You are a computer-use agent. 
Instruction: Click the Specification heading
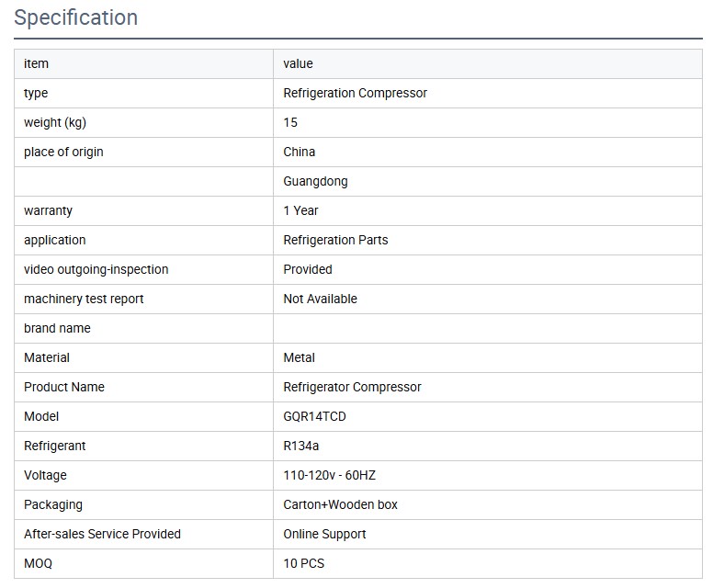(x=76, y=17)
